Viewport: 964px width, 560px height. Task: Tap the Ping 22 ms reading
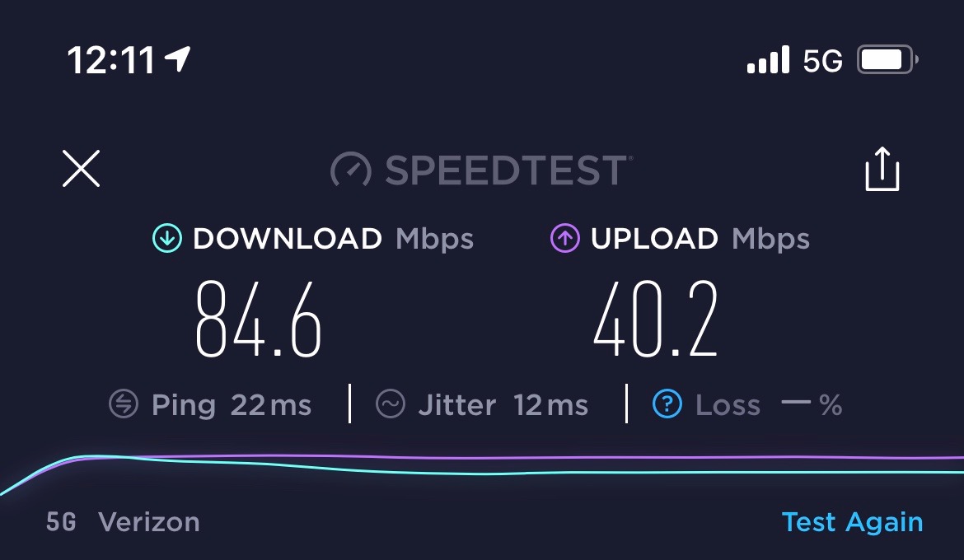tap(232, 405)
